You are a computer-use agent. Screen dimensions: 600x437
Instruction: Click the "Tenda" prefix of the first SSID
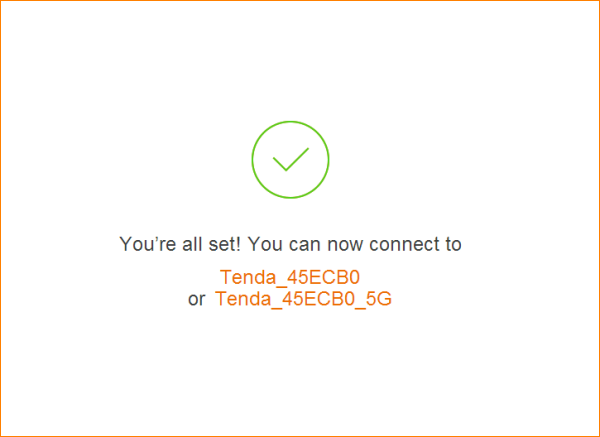(248, 277)
